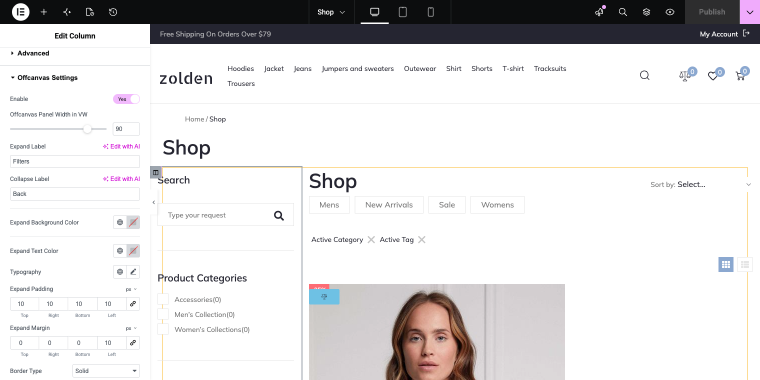The image size is (760, 380).
Task: Open global fonts for Typography
Action: tap(120, 272)
